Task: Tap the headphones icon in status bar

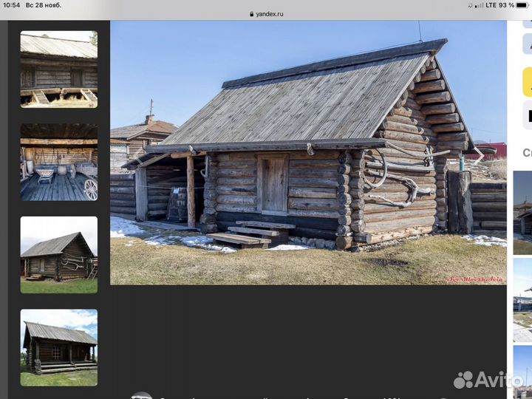Action: (x=470, y=5)
